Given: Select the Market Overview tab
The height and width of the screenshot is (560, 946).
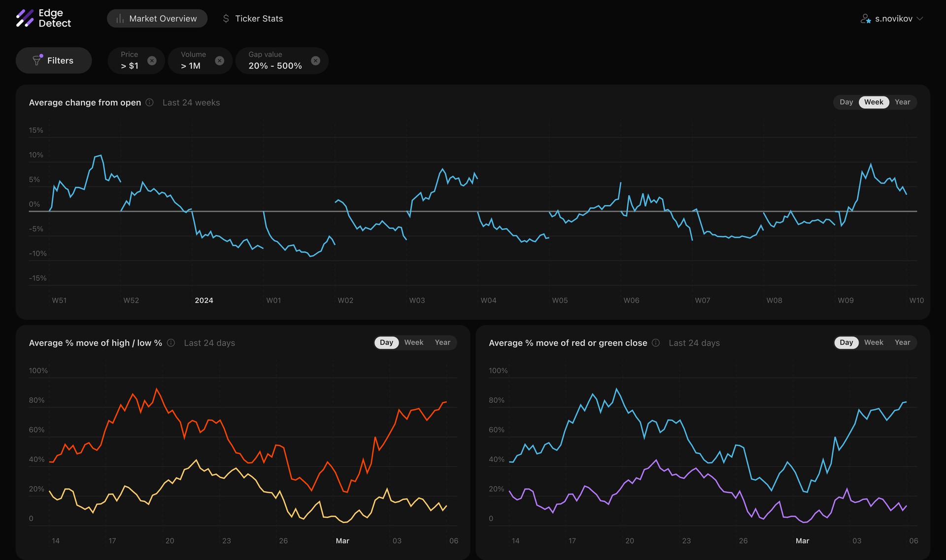Looking at the screenshot, I should click(157, 18).
